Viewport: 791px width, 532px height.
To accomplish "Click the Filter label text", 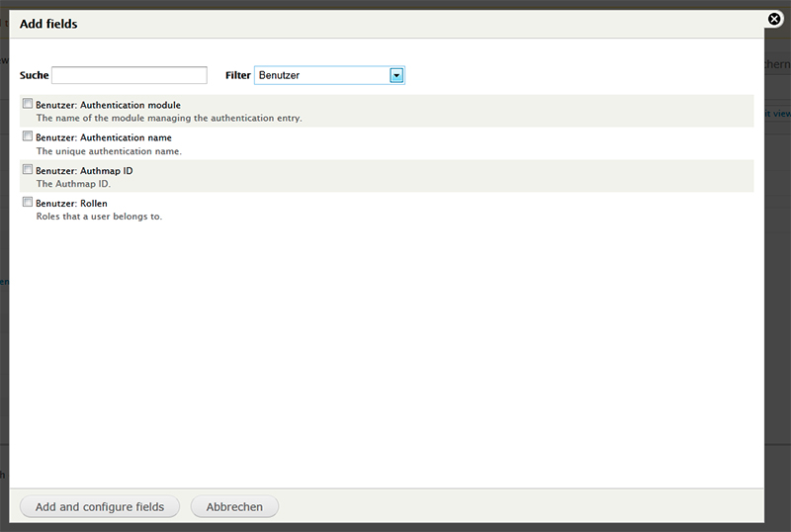I will [x=237, y=75].
